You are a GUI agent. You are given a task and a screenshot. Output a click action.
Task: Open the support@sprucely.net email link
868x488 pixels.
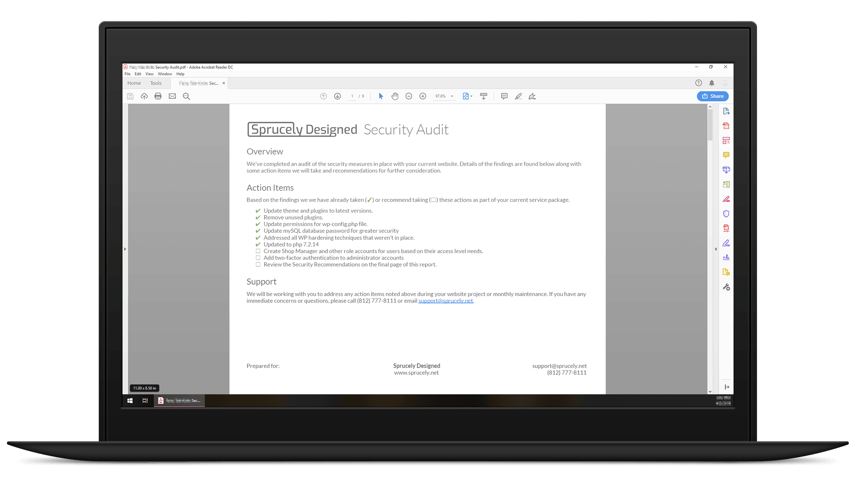(445, 301)
